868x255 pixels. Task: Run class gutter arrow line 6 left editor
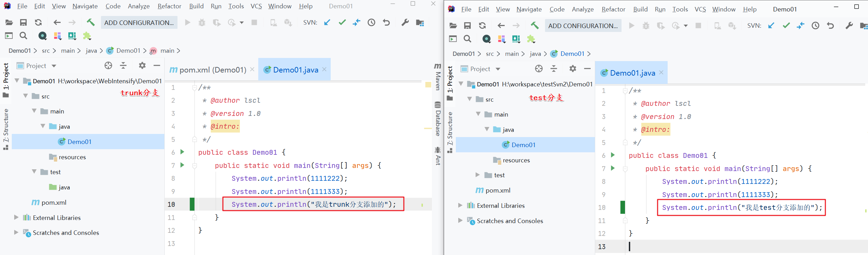tap(182, 152)
